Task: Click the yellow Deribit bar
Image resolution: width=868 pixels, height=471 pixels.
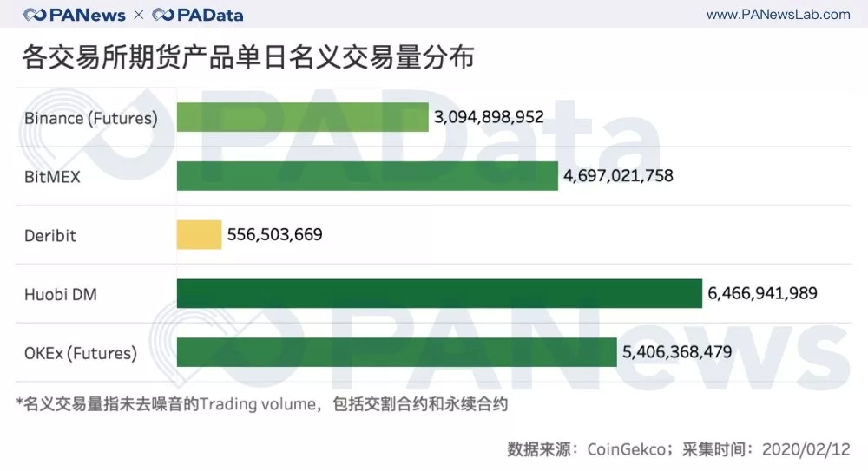Action: click(199, 235)
